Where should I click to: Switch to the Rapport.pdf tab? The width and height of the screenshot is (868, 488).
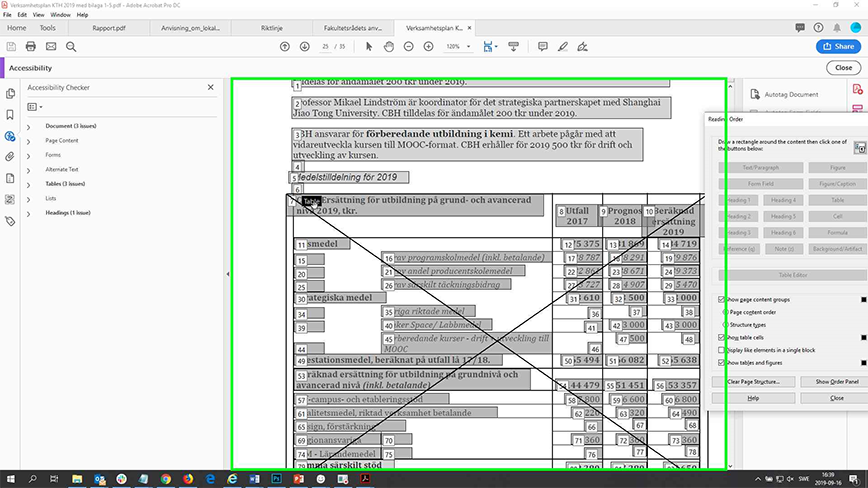(x=109, y=28)
